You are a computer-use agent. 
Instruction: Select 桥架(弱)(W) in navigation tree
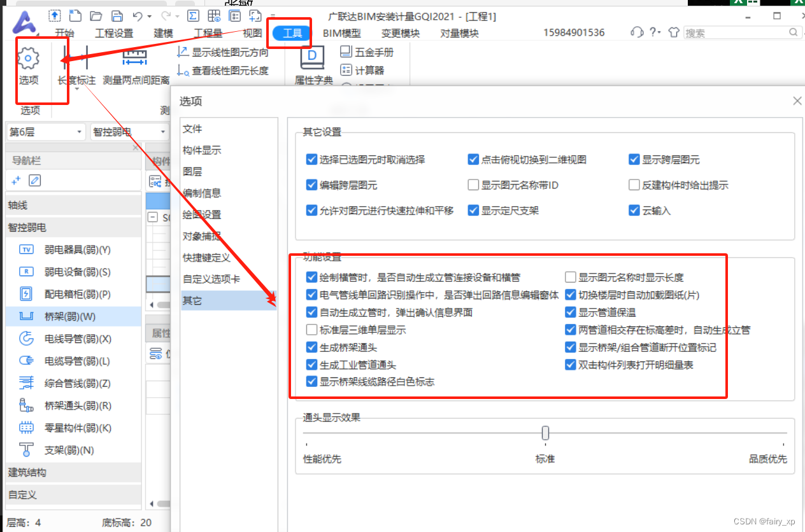click(x=73, y=316)
